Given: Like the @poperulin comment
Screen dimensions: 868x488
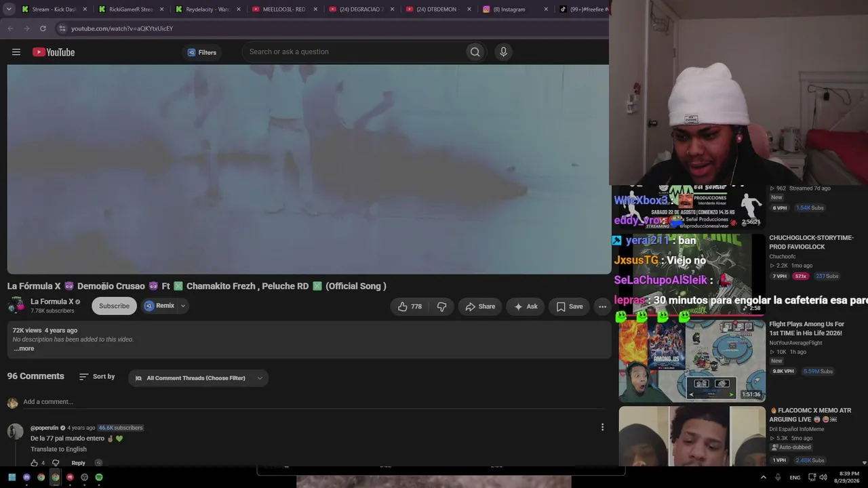Looking at the screenshot, I should click(x=34, y=463).
